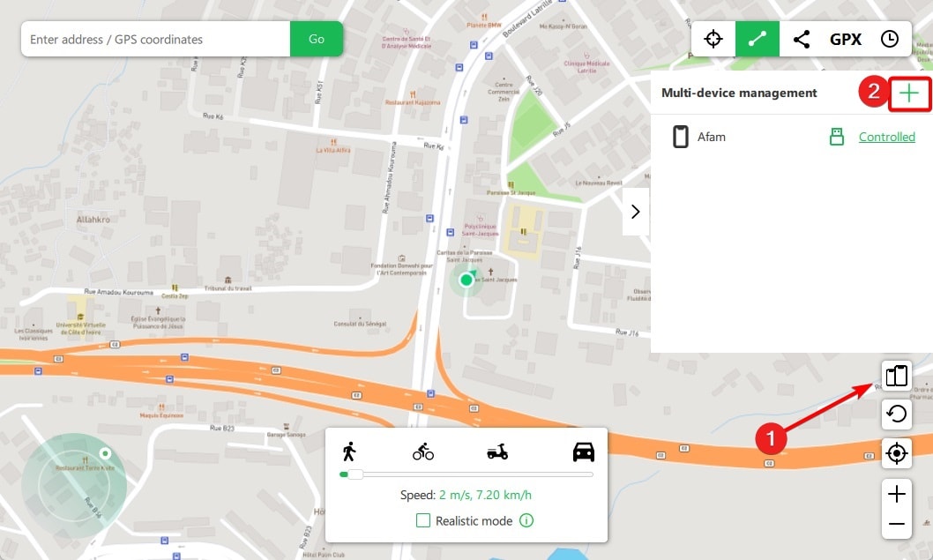933x560 pixels.
Task: Select the car speed icon
Action: 585,451
